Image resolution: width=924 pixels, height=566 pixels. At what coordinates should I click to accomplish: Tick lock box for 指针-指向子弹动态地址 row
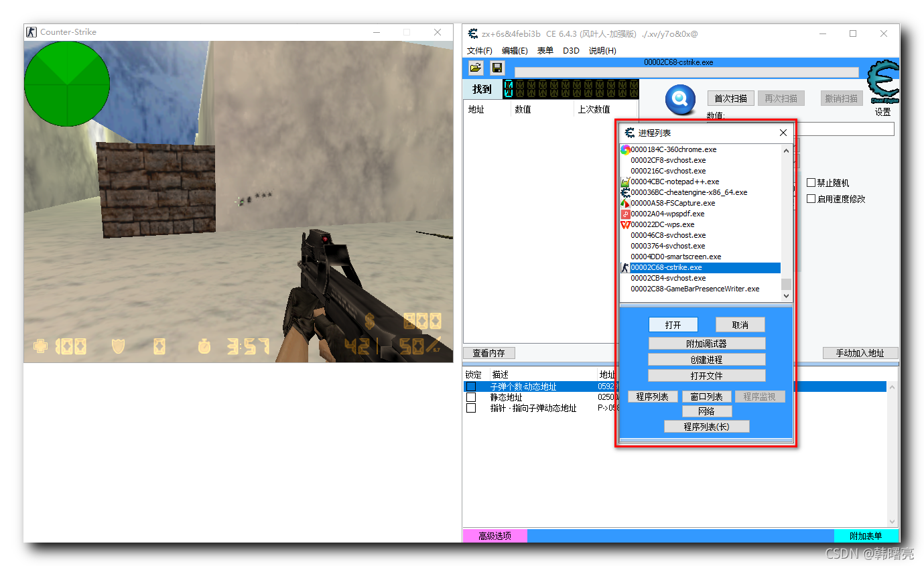pos(471,408)
